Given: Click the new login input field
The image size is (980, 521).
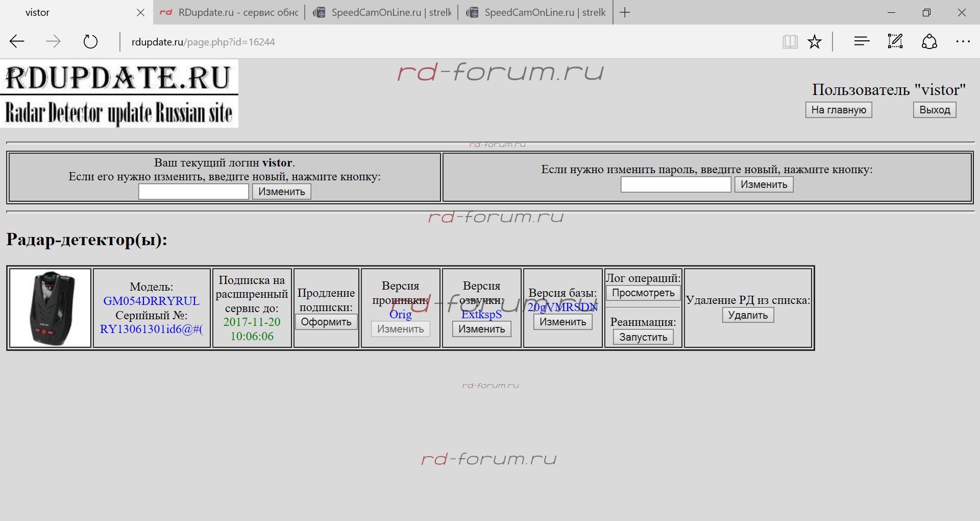Looking at the screenshot, I should [x=193, y=192].
